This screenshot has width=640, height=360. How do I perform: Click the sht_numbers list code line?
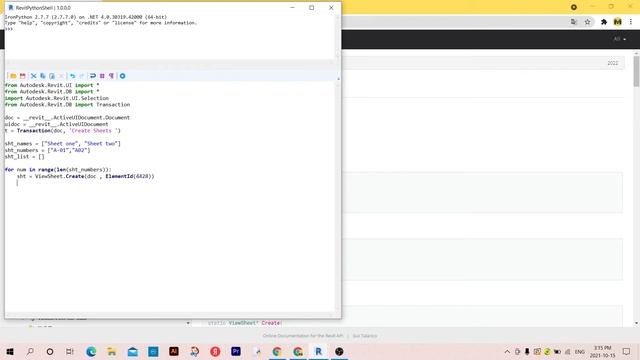pos(48,150)
